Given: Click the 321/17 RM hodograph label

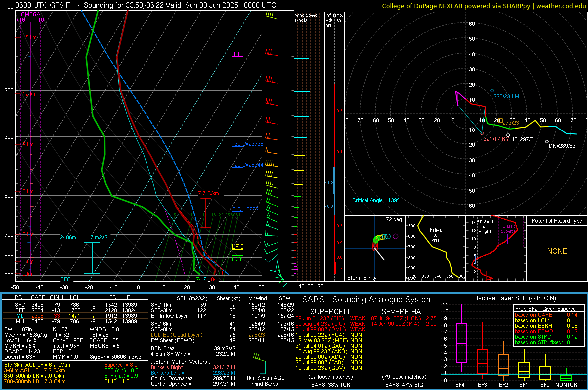Looking at the screenshot, I should [496, 139].
